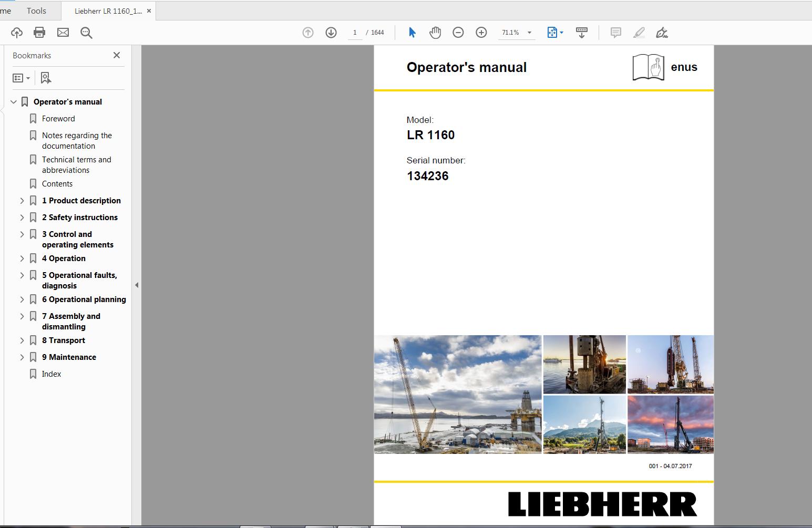Expand 6 Operational planning bookmark
The height and width of the screenshot is (528, 812).
(x=22, y=299)
